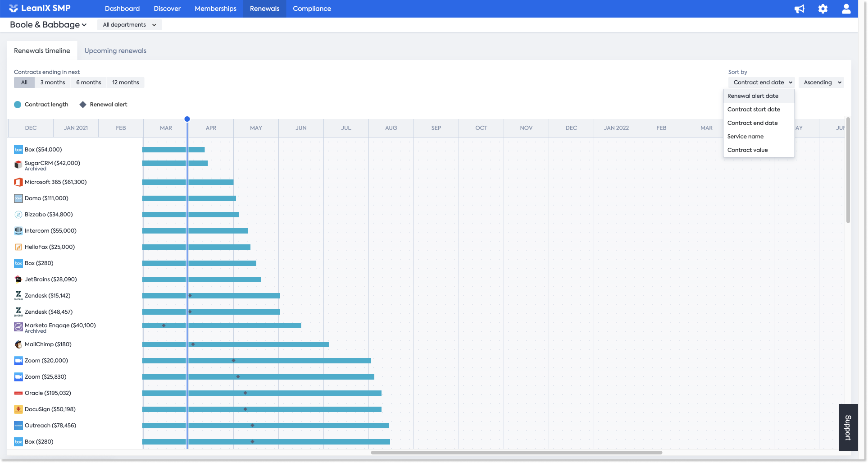
Task: Open the Ascending order dropdown
Action: 821,83
